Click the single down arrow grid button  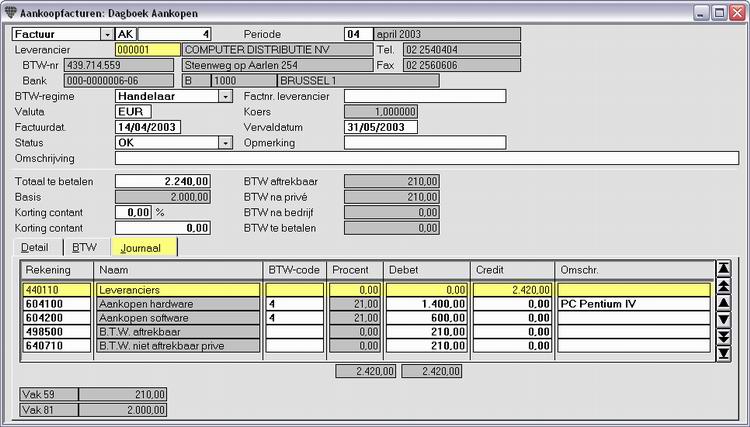pyautogui.click(x=724, y=320)
